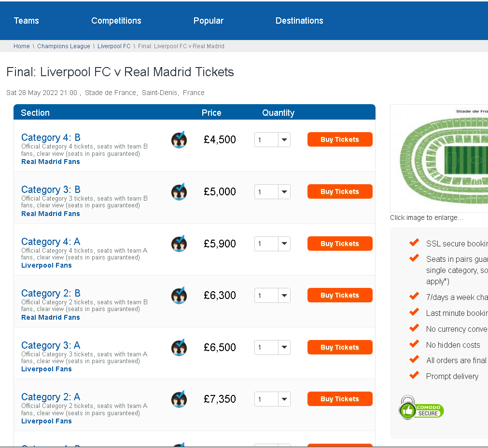Image resolution: width=488 pixels, height=448 pixels.
Task: Click paired-seats icon in Category 4: B row
Action: tap(179, 140)
